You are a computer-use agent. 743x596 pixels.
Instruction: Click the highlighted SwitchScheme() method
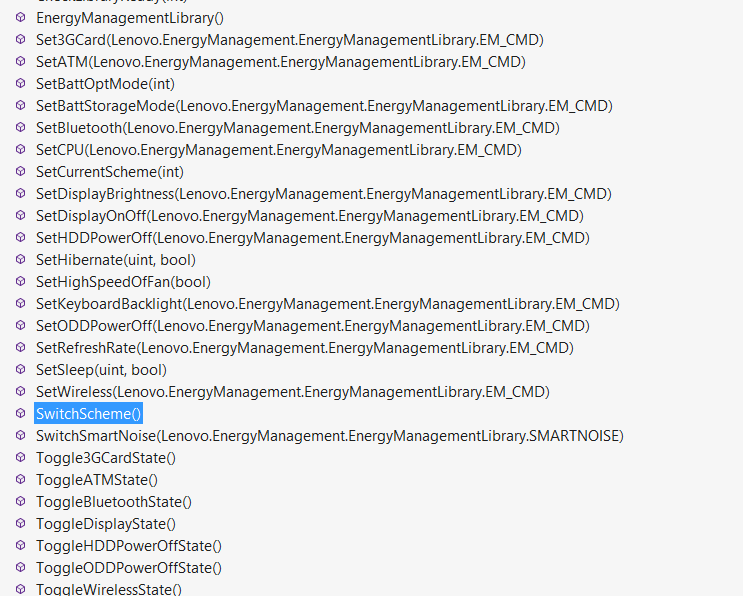(x=89, y=414)
